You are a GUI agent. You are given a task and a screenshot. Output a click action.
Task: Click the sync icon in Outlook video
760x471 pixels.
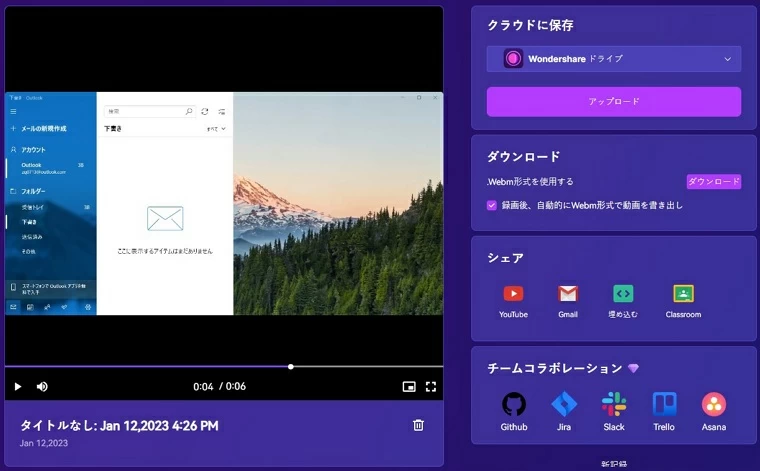(x=205, y=111)
